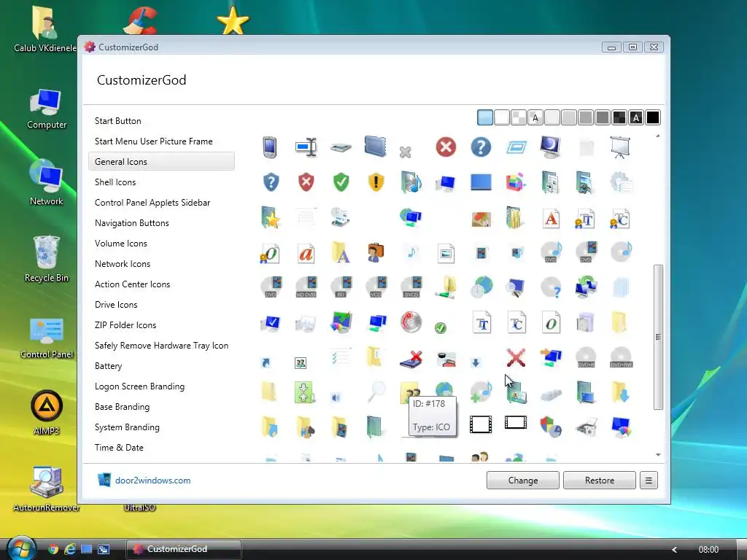The width and height of the screenshot is (747, 560).
Task: Select the HD DVD disc icon
Action: (306, 287)
